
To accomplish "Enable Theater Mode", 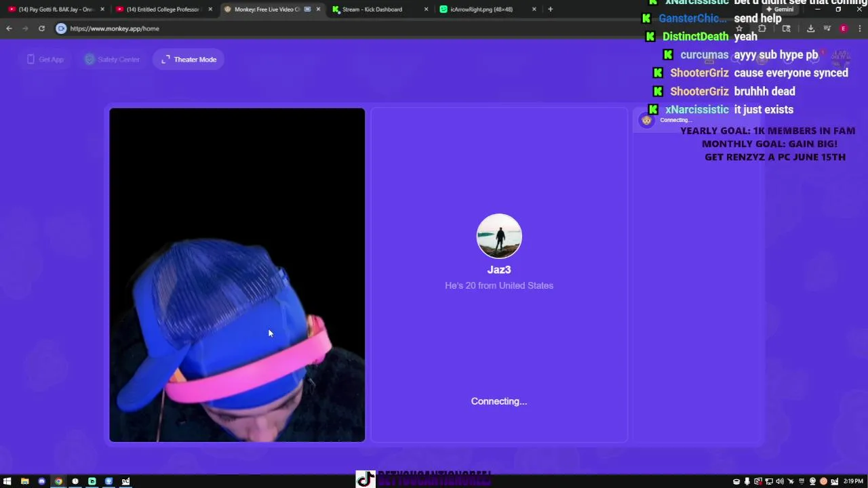I will [189, 60].
